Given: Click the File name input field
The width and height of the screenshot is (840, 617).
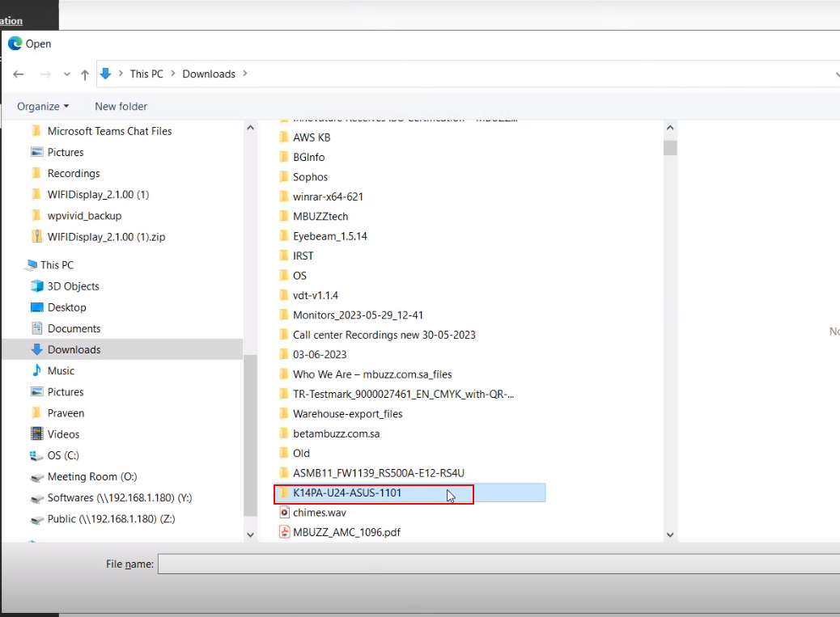Looking at the screenshot, I should click(498, 564).
